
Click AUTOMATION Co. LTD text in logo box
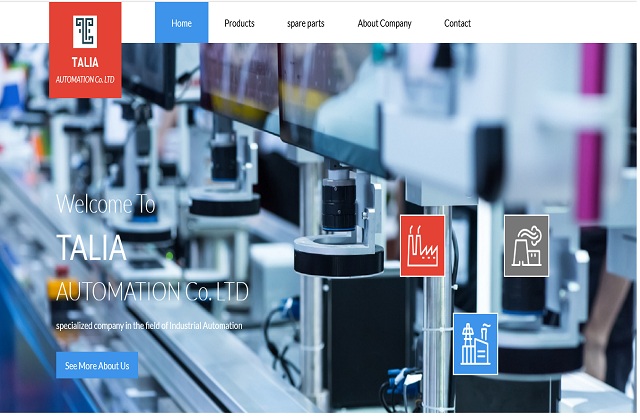[85, 78]
